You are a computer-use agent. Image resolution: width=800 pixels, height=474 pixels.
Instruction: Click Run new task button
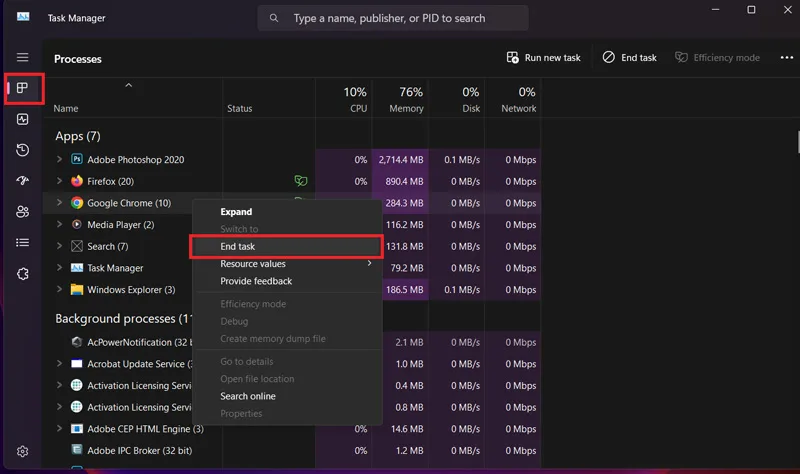(543, 58)
